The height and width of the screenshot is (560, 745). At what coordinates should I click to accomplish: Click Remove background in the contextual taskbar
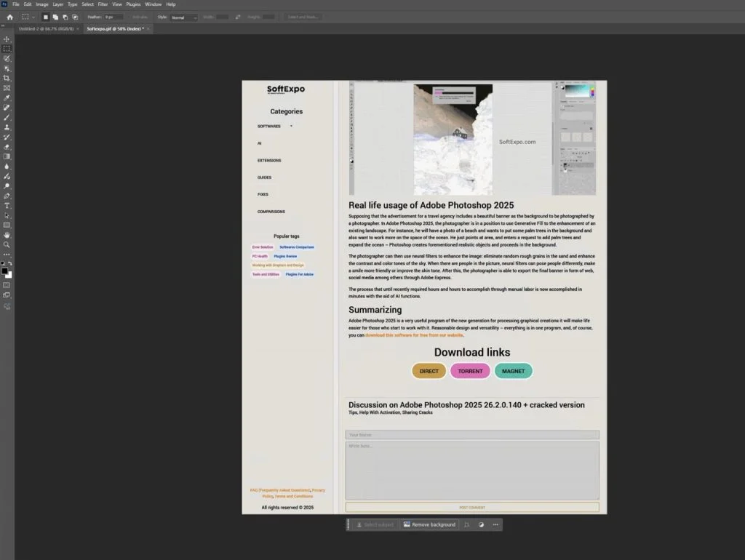(x=429, y=524)
